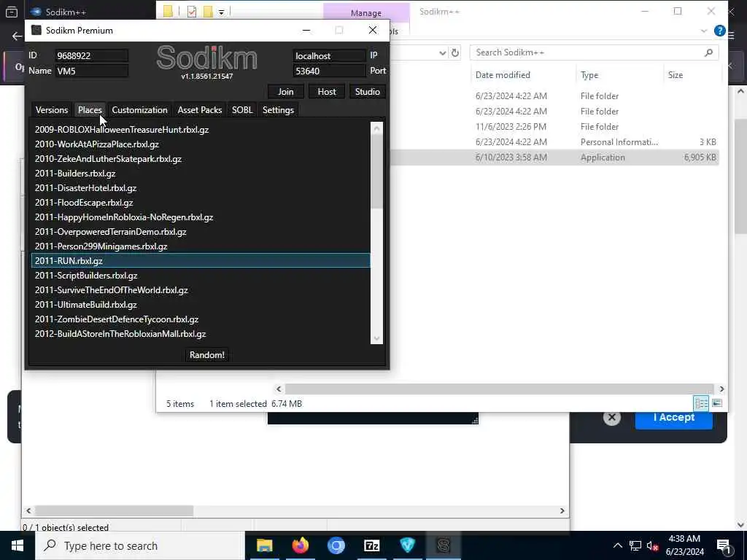Select 2012-BuildAStoreInTheRobloxianMall.rbxl.gz

201,334
